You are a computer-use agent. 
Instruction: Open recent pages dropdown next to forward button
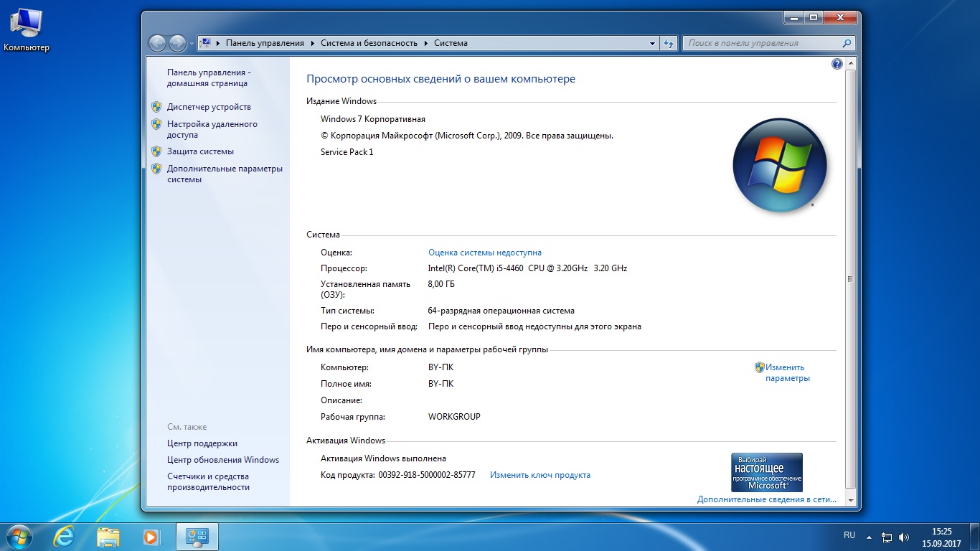coord(192,43)
